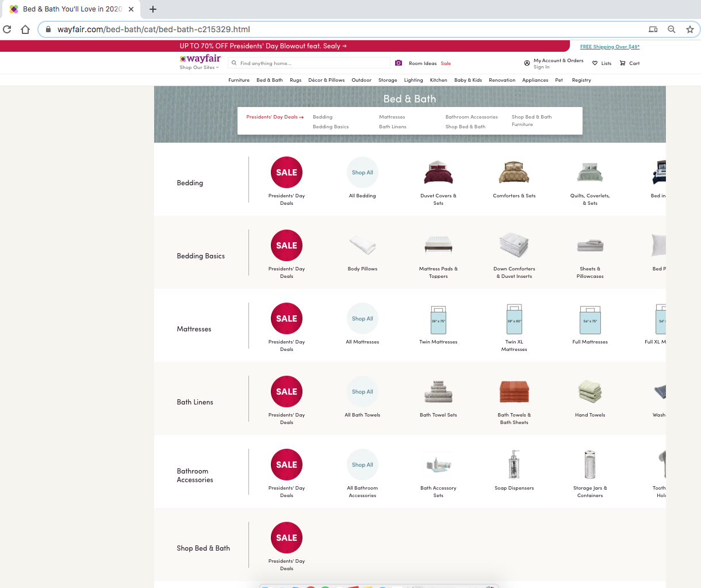This screenshot has height=588, width=701.
Task: Open Sheets & Pillowcases thumbnail
Action: click(590, 246)
